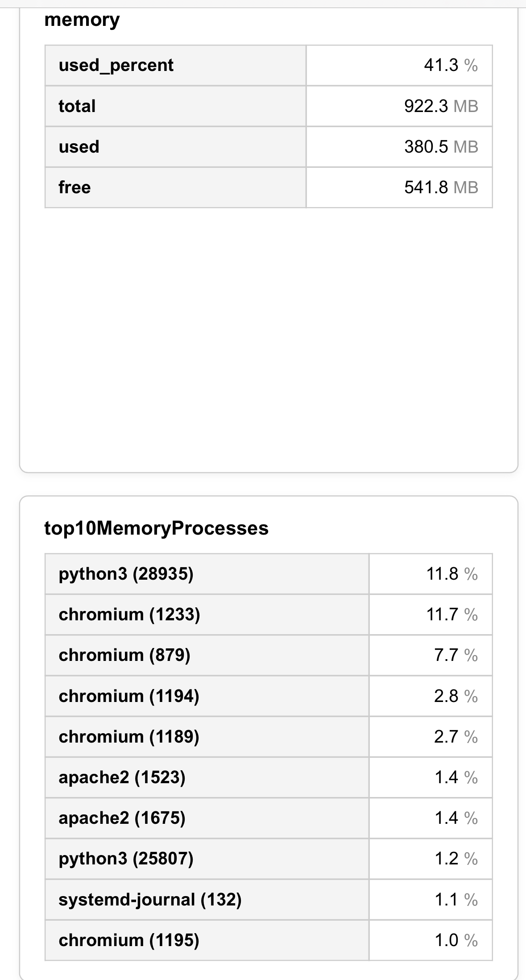This screenshot has width=526, height=980.
Task: Select the used_percent row label
Action: tap(116, 66)
